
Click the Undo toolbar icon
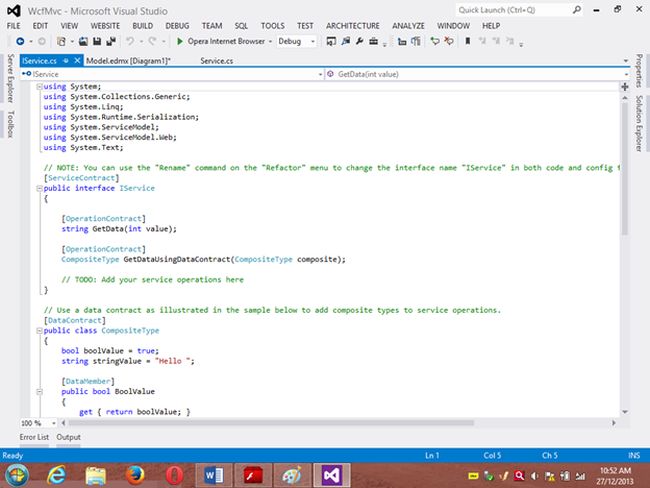[128, 42]
